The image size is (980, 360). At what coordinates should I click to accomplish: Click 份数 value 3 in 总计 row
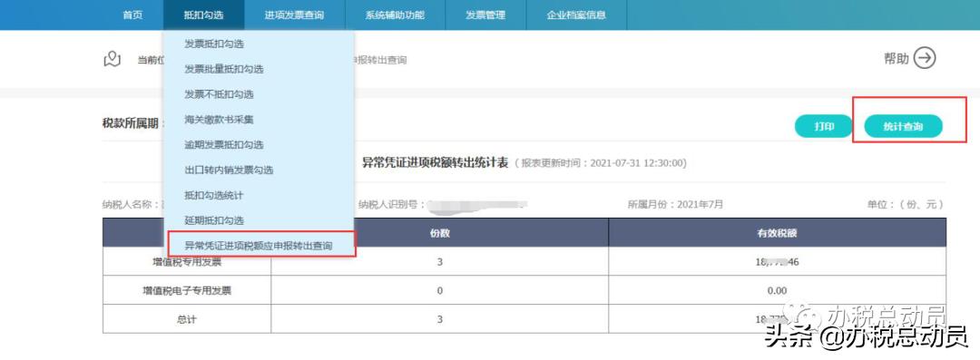(439, 319)
